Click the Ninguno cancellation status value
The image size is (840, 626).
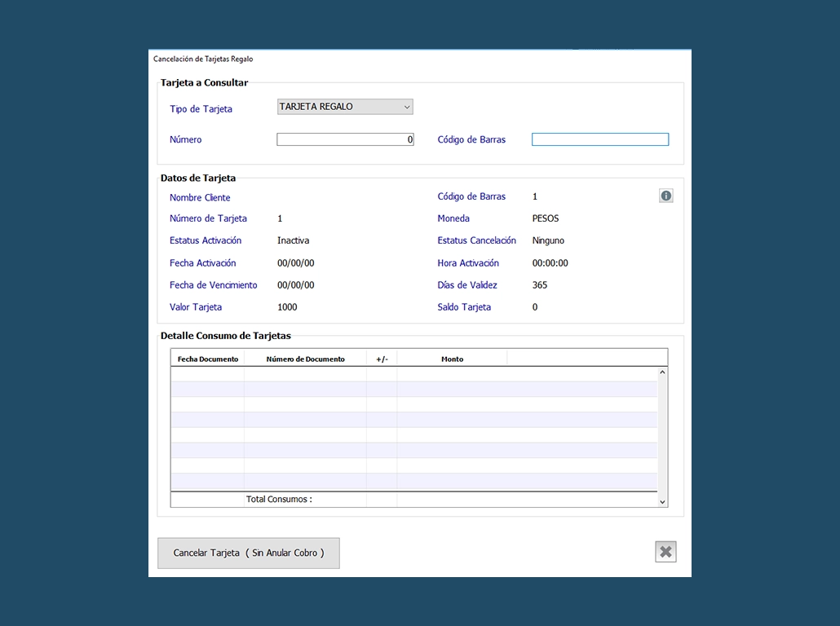point(548,240)
